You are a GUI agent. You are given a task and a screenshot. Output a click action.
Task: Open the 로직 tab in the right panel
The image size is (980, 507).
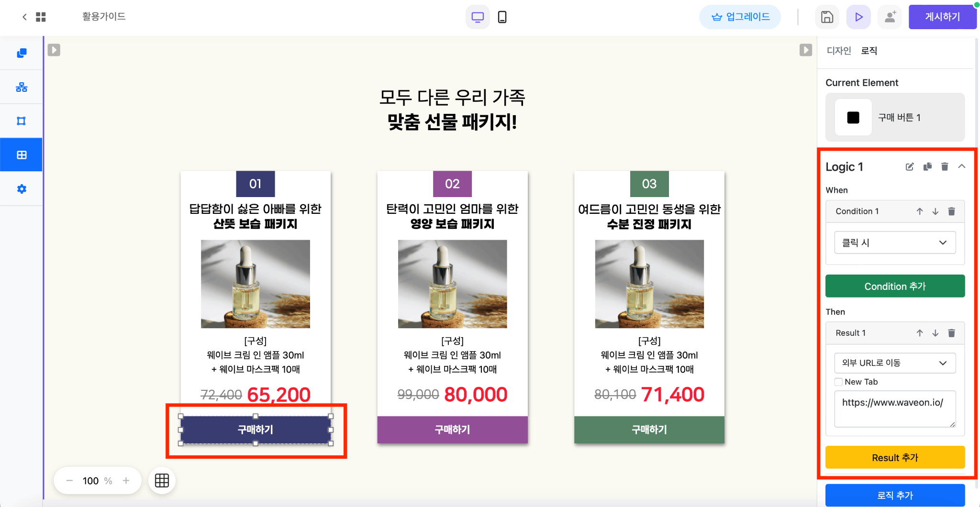(x=869, y=51)
